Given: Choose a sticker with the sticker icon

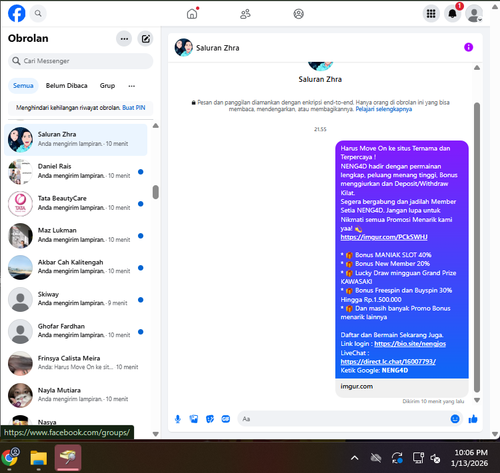Looking at the screenshot, I should [x=210, y=419].
